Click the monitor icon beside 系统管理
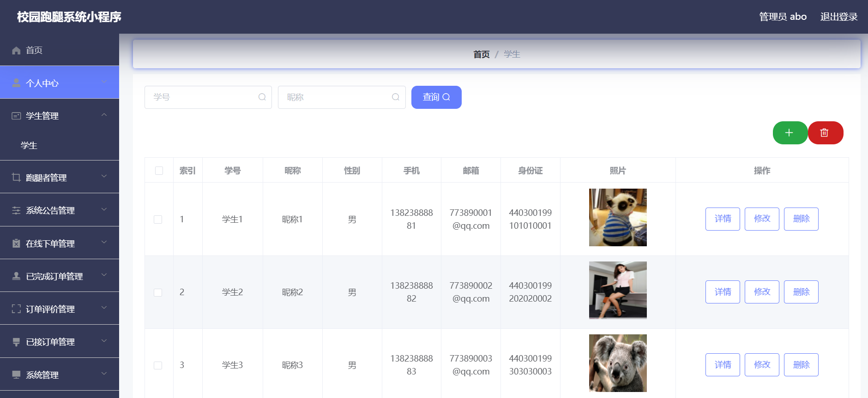 click(x=16, y=374)
